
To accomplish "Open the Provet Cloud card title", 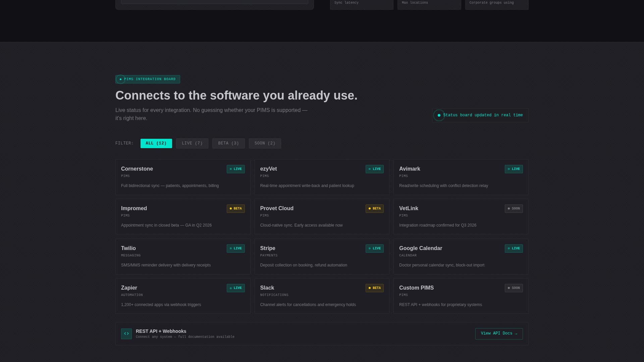I will pos(277,208).
